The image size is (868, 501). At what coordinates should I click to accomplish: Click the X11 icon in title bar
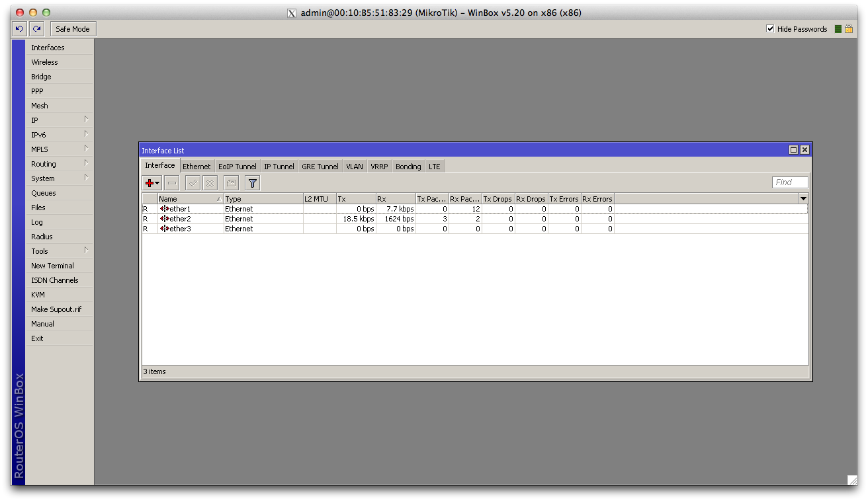pos(292,13)
